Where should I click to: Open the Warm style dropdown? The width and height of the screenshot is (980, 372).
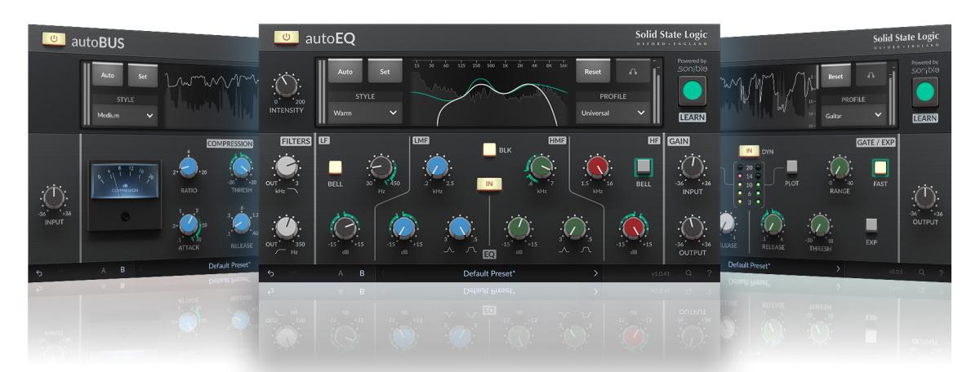click(365, 113)
